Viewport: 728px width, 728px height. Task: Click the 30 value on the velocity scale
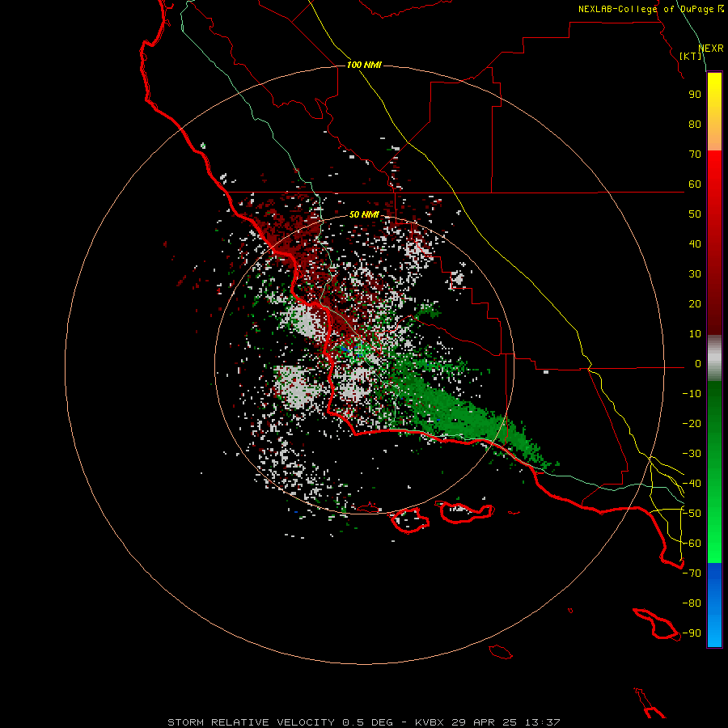coord(695,274)
